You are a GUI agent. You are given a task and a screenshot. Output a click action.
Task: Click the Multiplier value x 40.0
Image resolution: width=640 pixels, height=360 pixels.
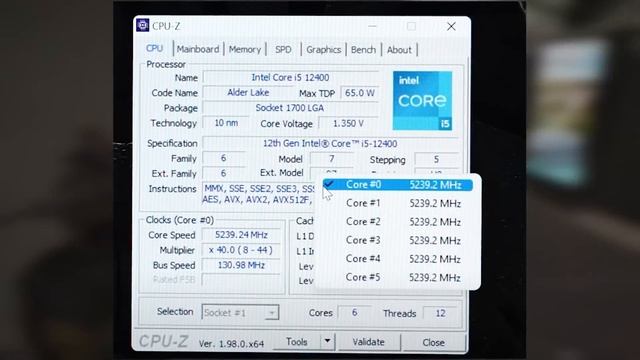241,250
